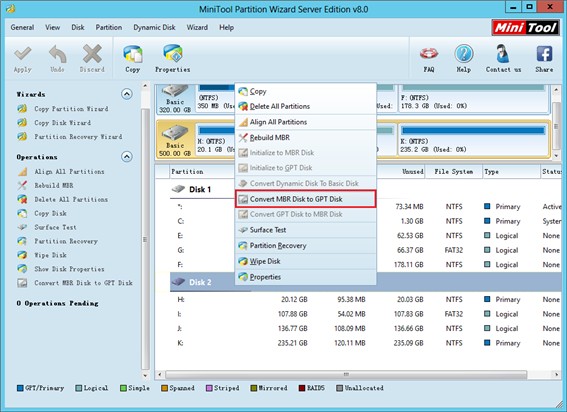The height and width of the screenshot is (412, 567).
Task: Select Rebuild MBR in Operations panel
Action: click(x=54, y=185)
